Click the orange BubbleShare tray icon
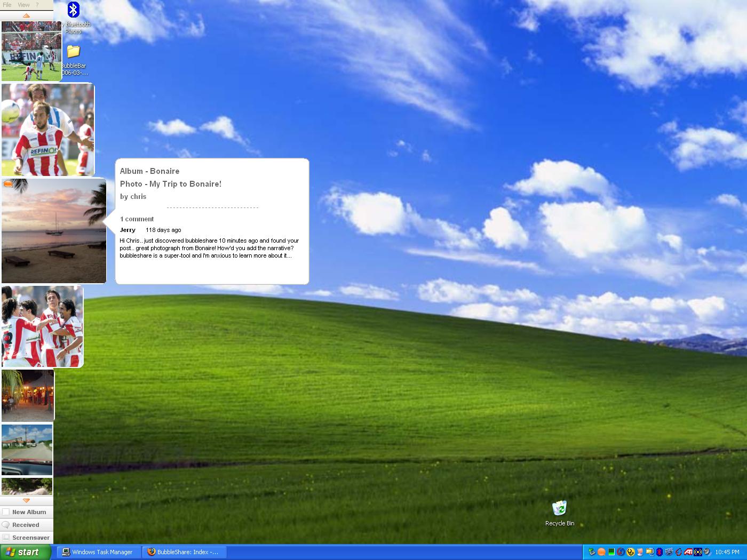Image resolution: width=747 pixels, height=560 pixels. point(601,552)
